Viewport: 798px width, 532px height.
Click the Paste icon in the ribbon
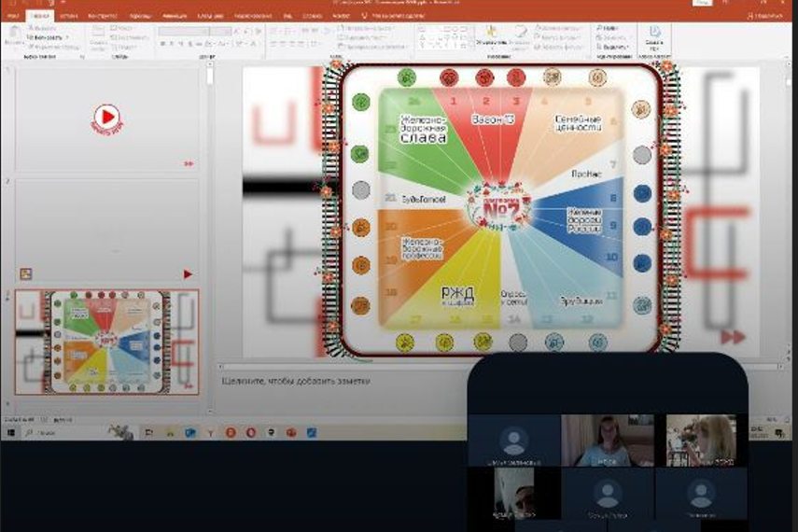coord(13,37)
